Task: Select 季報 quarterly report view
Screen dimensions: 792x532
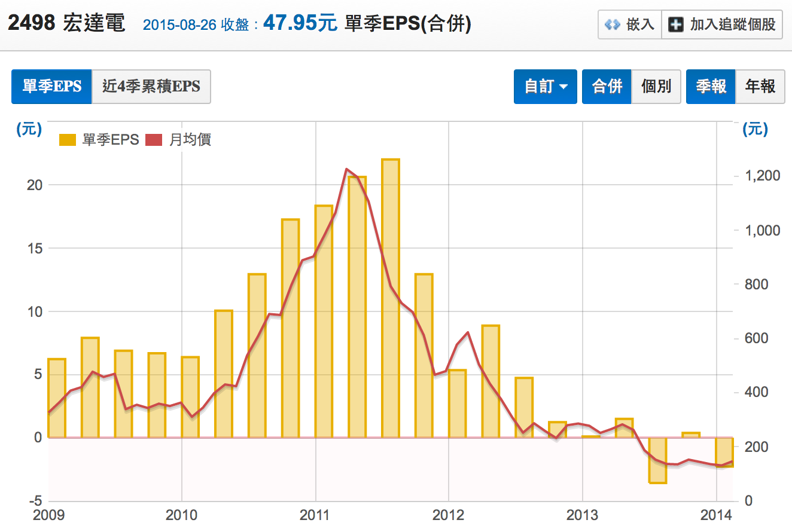Action: pos(711,87)
